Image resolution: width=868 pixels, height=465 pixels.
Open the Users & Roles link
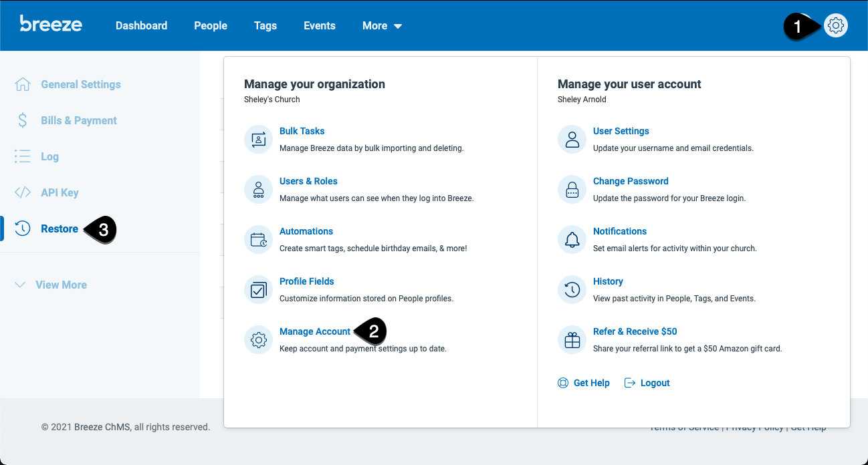point(308,181)
